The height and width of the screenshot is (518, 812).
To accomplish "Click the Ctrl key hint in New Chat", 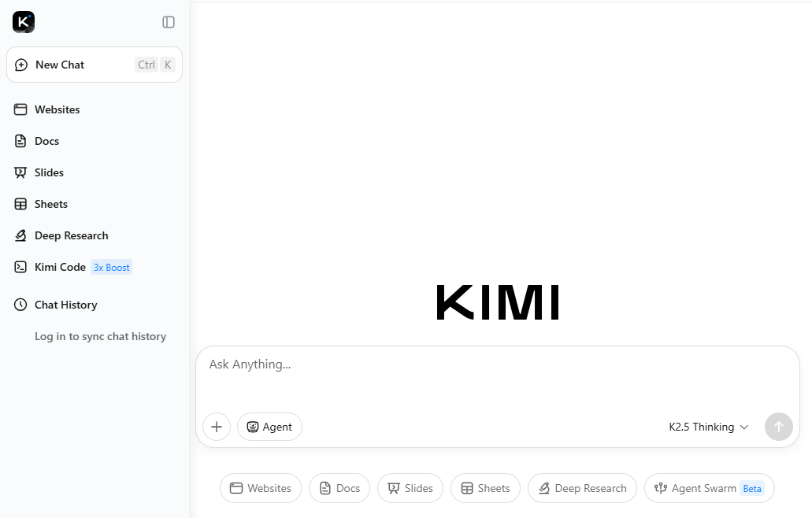I will point(146,65).
